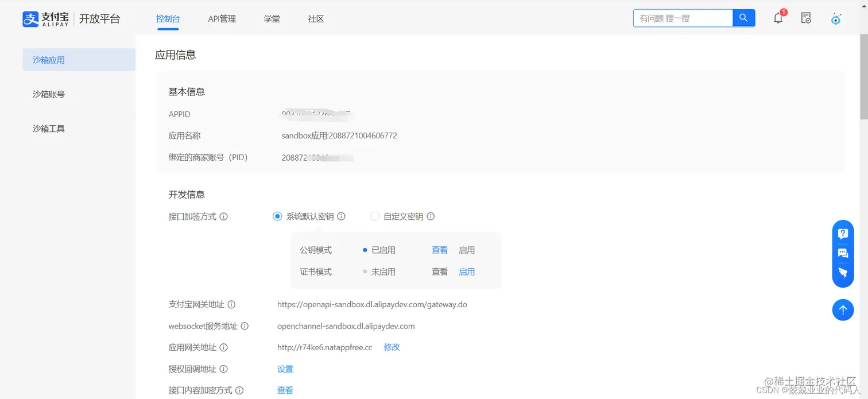Click the feedback bird floating icon

click(843, 273)
